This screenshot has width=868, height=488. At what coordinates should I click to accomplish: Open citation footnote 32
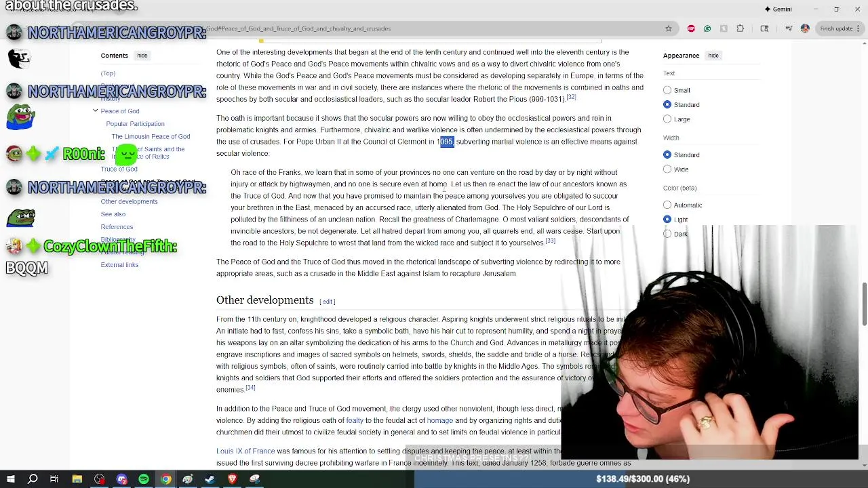571,98
